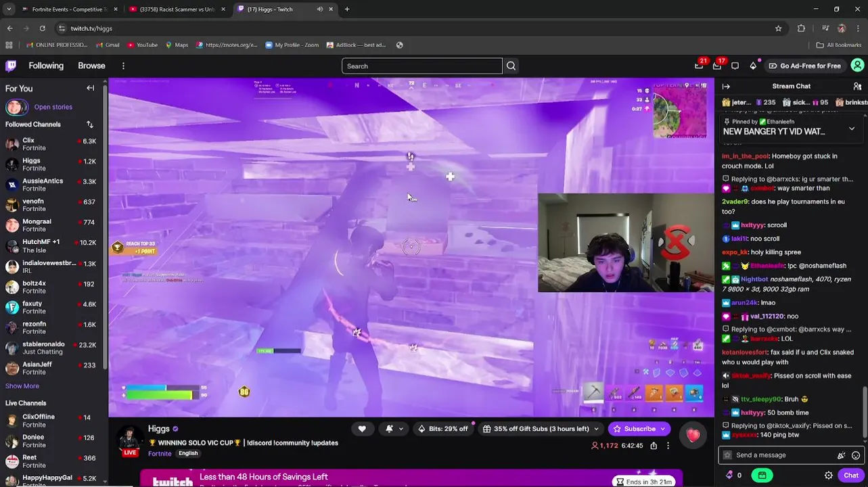Open chat settings gear
Viewport: 868px width, 487px height.
829,475
